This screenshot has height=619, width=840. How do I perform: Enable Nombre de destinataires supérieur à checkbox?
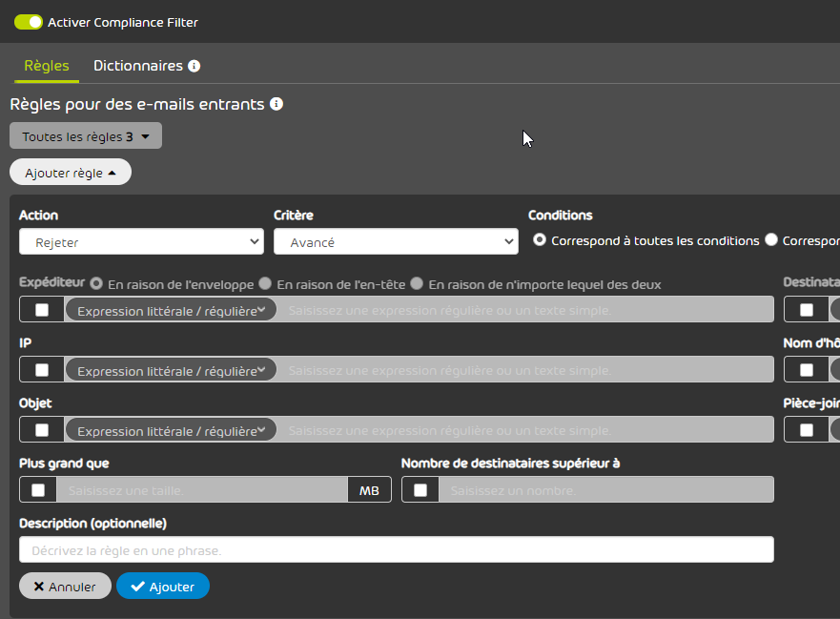tap(420, 490)
